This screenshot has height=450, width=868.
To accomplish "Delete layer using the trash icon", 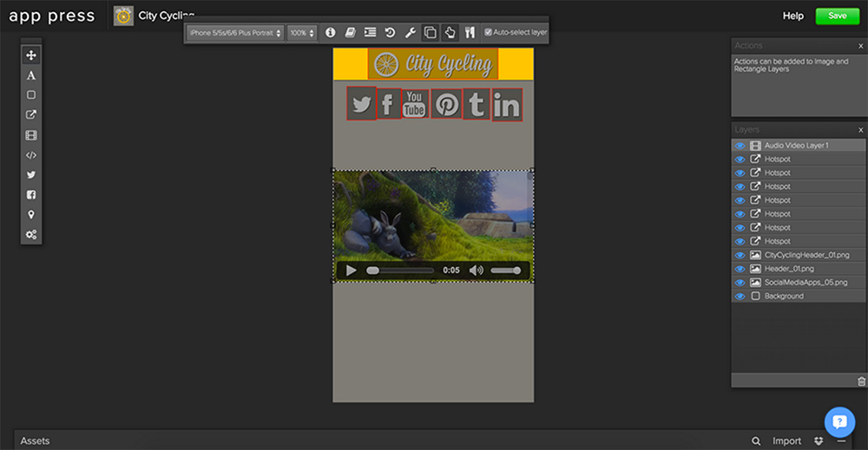I will tap(861, 382).
